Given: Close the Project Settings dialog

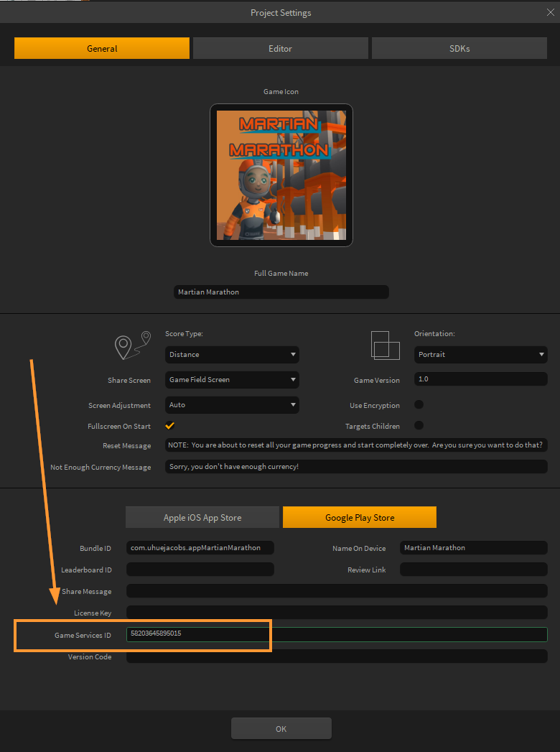Looking at the screenshot, I should 550,12.
